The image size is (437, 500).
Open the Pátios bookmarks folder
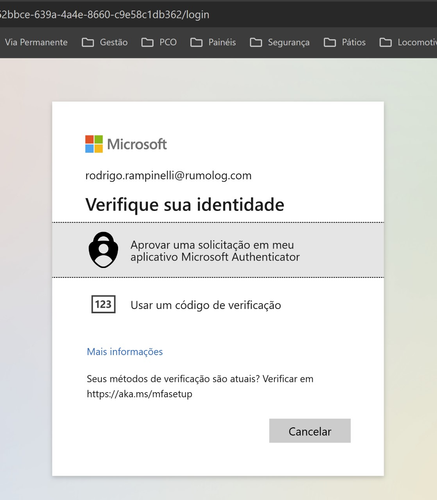(x=344, y=42)
